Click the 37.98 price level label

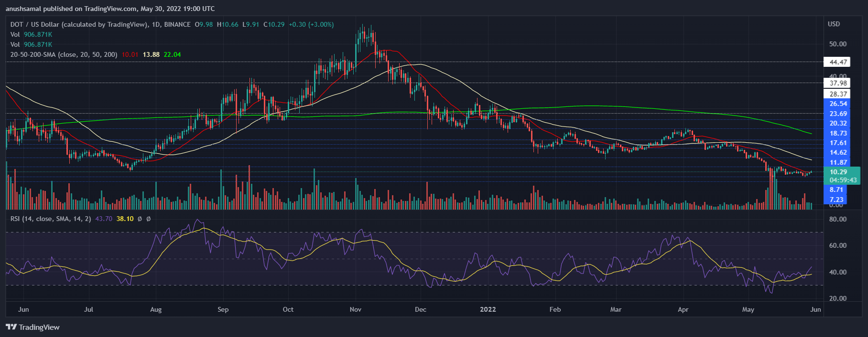838,83
